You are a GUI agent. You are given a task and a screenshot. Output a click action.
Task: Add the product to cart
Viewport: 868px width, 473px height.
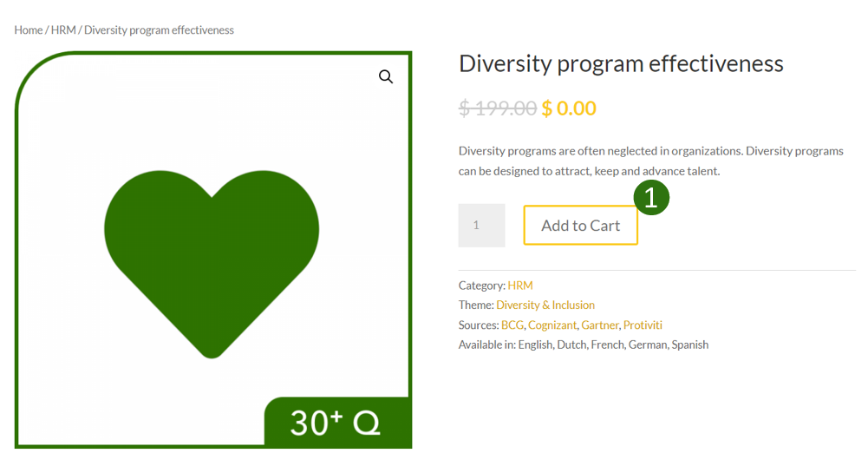[581, 226]
